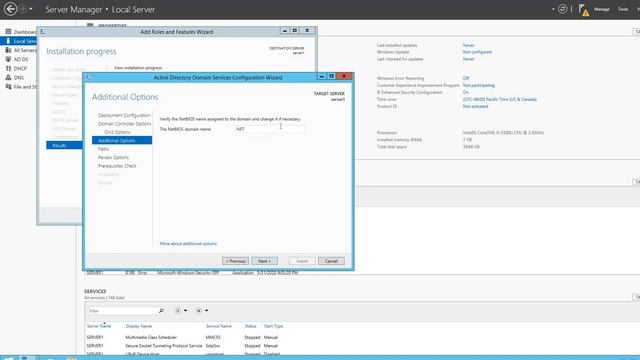Screen dimensions: 640x360
Task: Click the Cancel button in AD DS wizard
Action: (x=331, y=261)
